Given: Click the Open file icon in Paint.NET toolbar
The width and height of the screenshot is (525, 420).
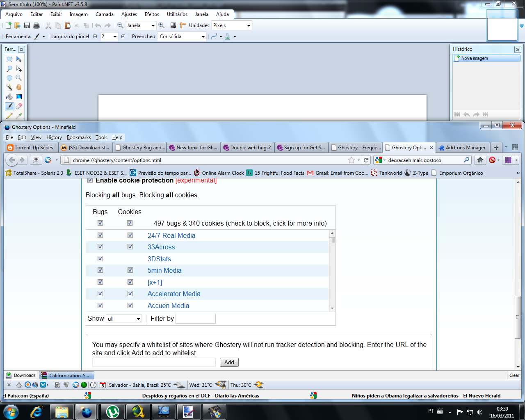Looking at the screenshot, I should (18, 25).
